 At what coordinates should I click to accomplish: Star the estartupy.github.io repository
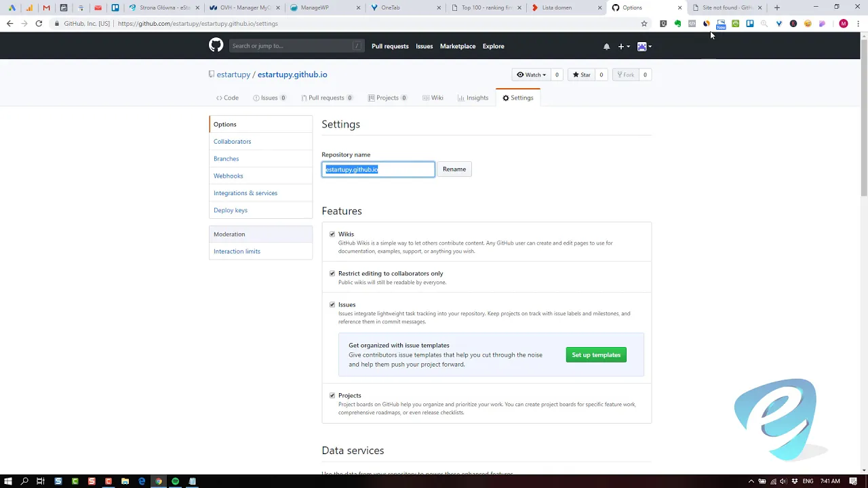[581, 75]
